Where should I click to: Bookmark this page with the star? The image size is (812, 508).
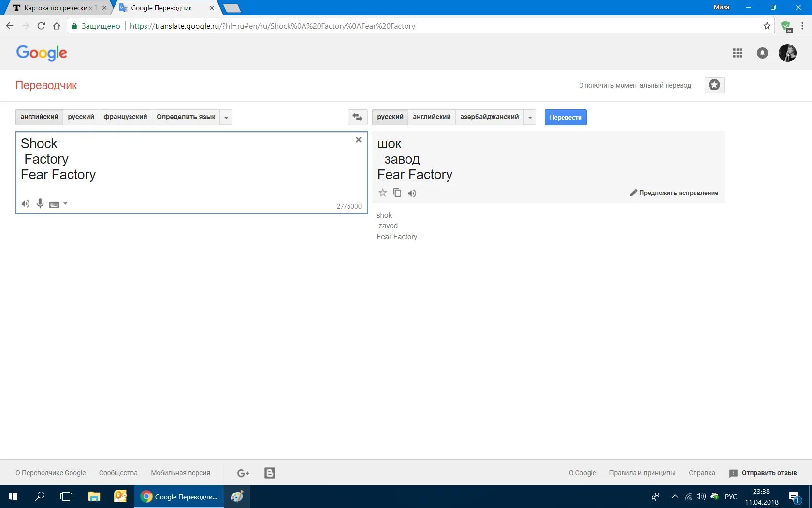coord(767,26)
